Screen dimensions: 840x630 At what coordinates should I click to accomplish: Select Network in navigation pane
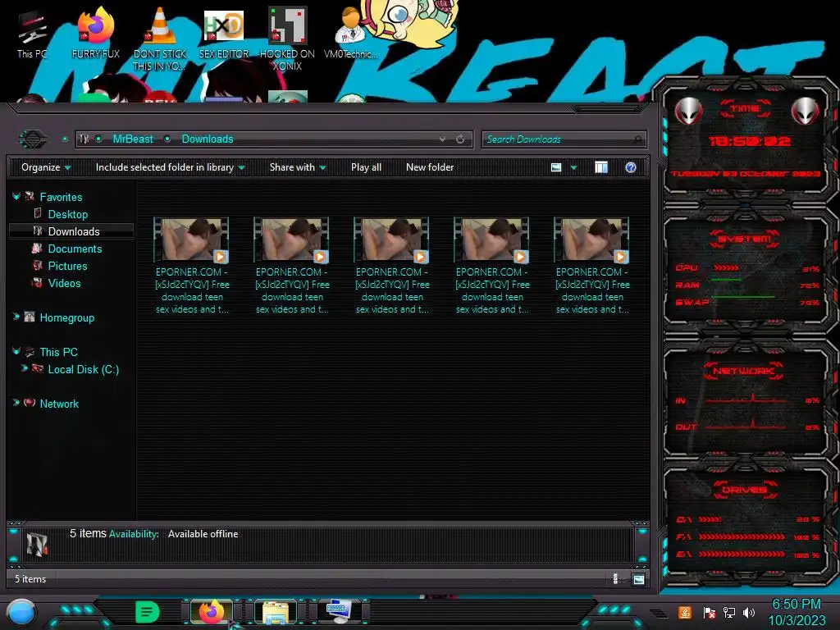tap(59, 404)
